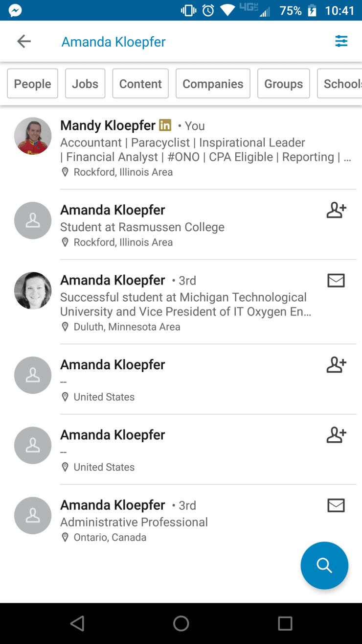Open the search filters icon

(x=341, y=42)
